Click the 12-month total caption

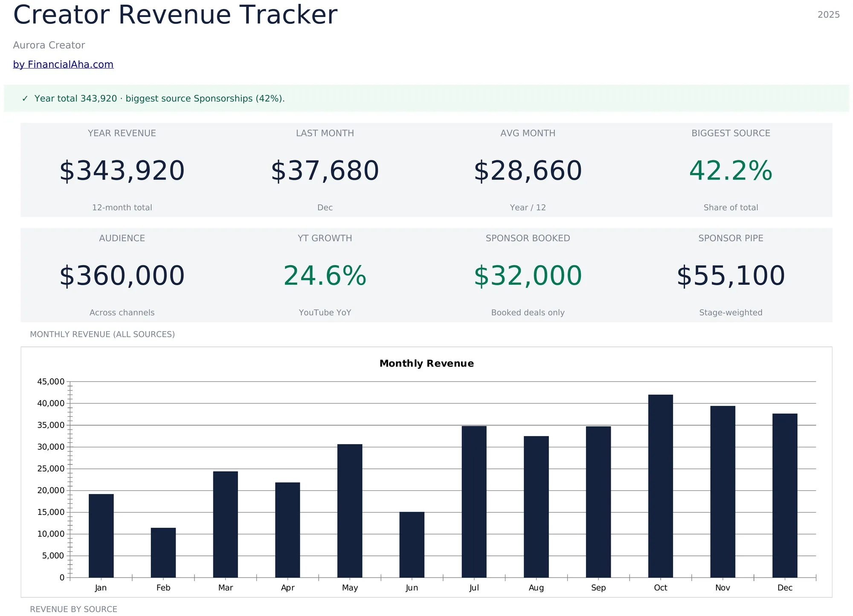[122, 208]
